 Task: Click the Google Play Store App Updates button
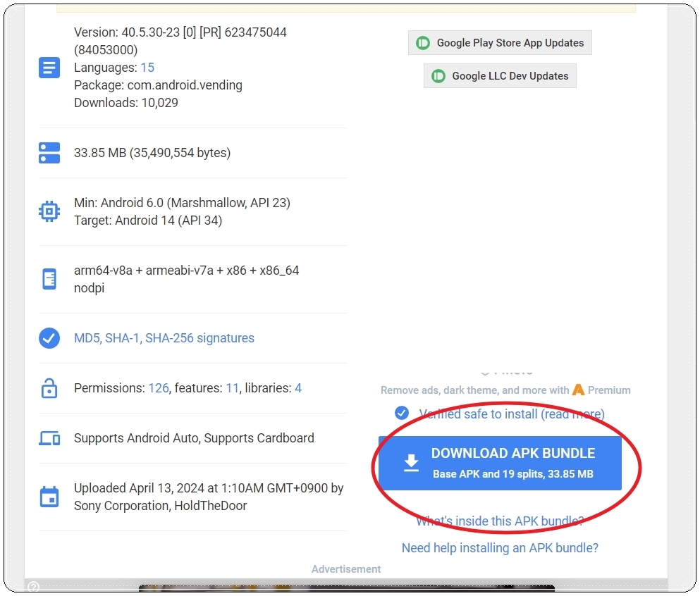[x=500, y=43]
